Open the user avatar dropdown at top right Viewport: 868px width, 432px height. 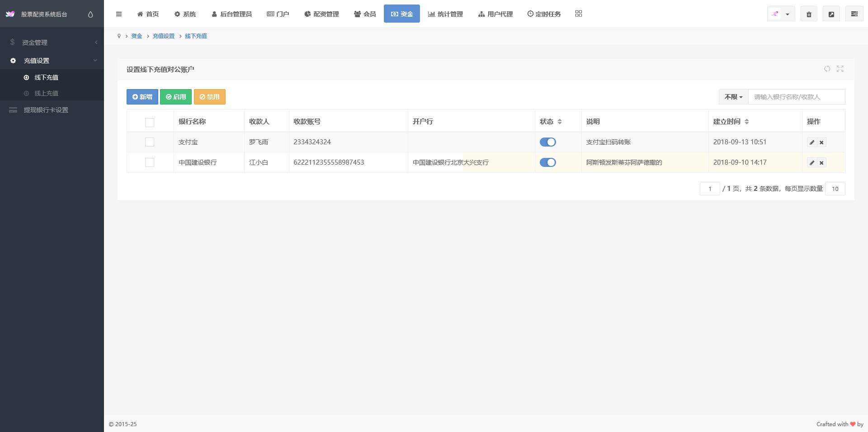pos(781,14)
